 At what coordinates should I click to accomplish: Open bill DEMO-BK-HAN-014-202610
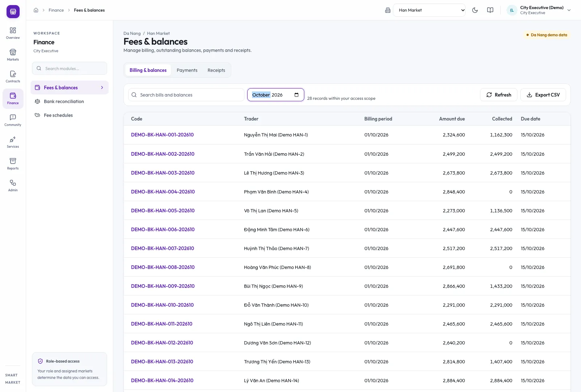162,380
